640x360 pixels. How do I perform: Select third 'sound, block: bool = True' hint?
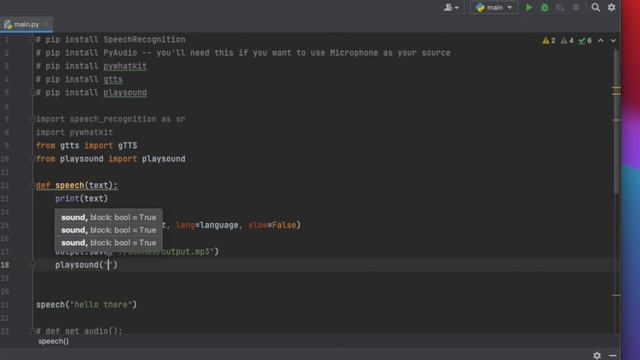109,242
